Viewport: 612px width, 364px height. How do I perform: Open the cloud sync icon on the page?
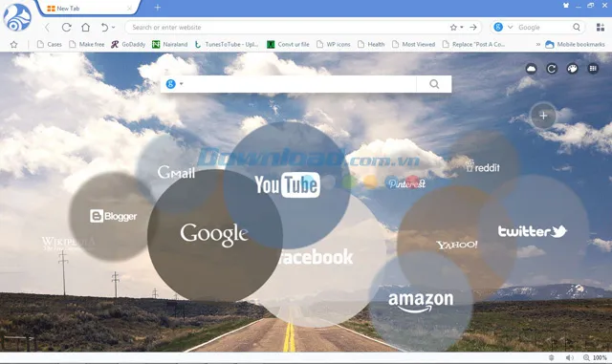click(532, 69)
